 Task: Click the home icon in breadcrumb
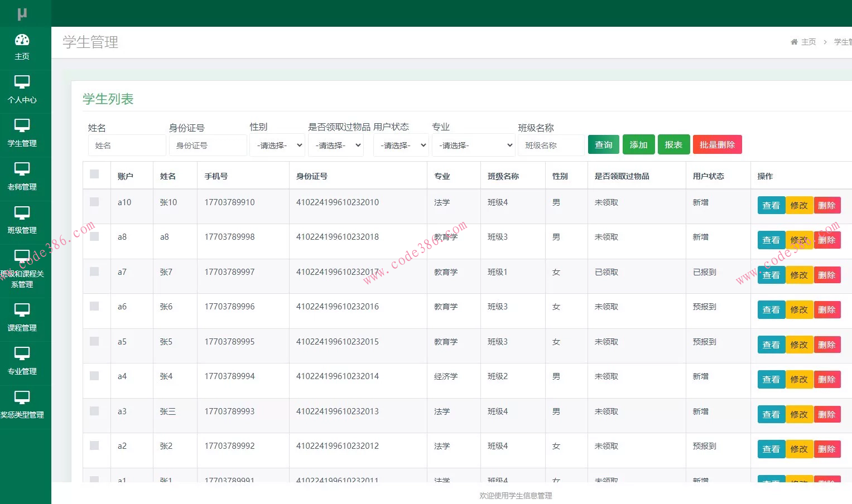[x=794, y=42]
